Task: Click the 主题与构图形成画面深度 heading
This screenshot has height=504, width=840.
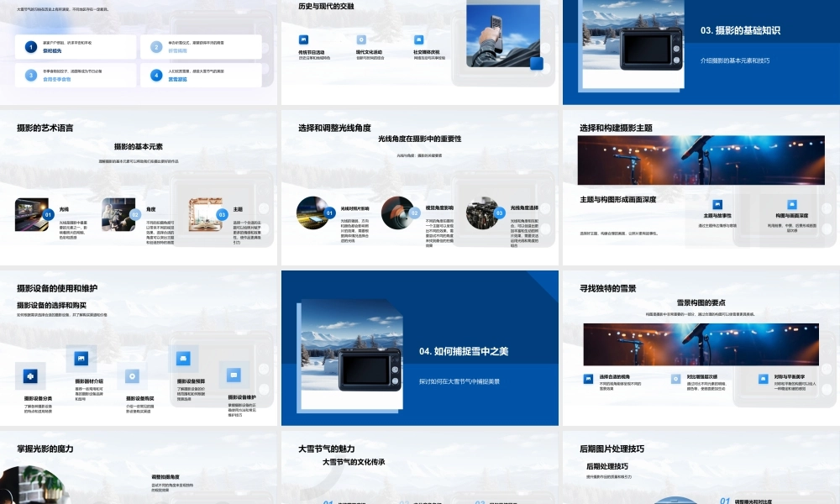Action: 617,199
